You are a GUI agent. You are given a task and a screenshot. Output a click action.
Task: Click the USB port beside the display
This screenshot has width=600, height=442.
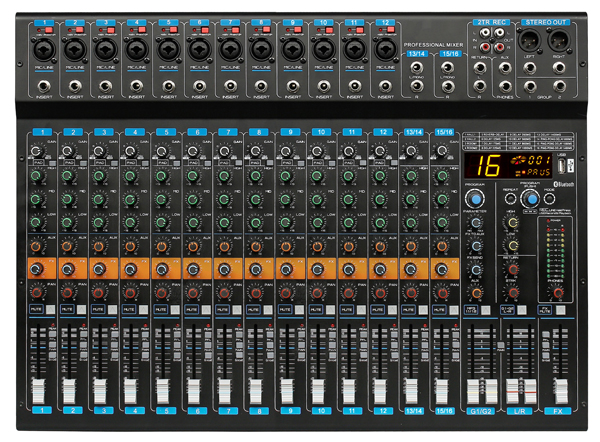[x=564, y=167]
